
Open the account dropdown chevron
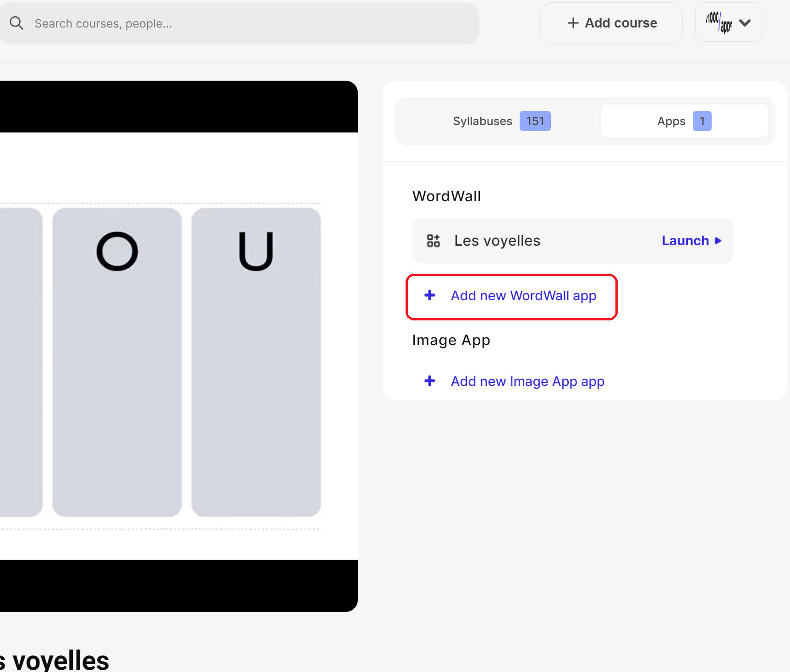[x=745, y=23]
